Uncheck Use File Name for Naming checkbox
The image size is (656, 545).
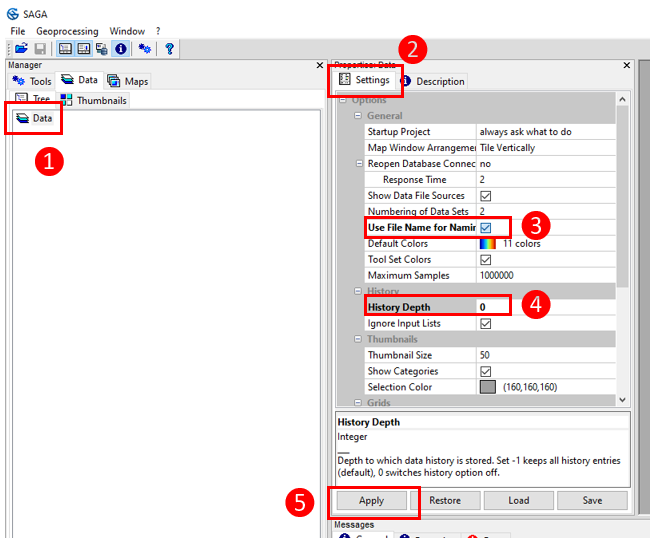[486, 228]
